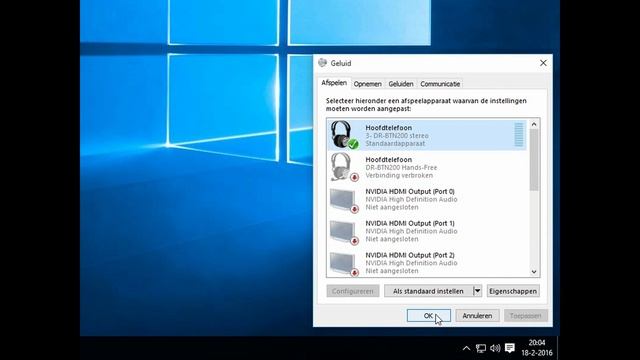Click the device list scrollbar up arrow
Screen dimensions: 640x360
point(534,124)
